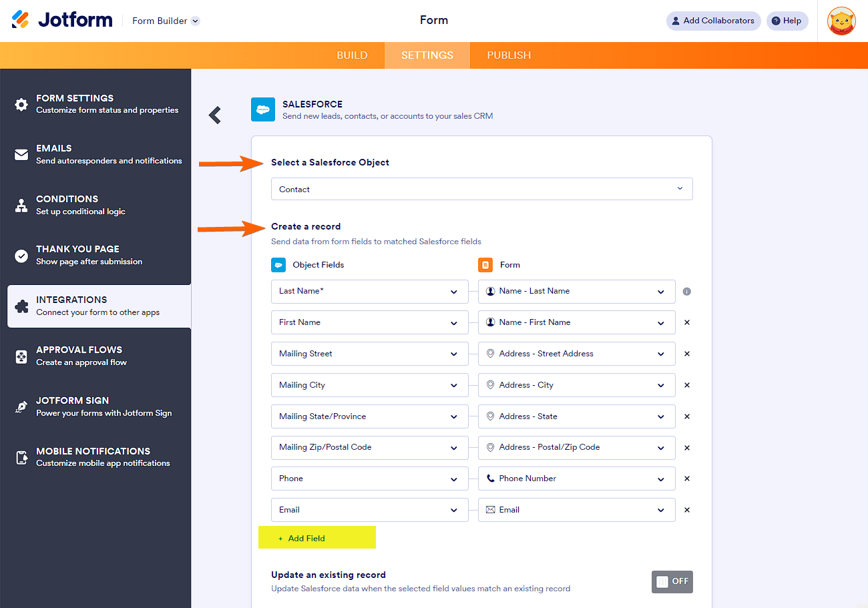Open Form Settings from the gear icon
Screen dimensions: 868x608
click(22, 104)
